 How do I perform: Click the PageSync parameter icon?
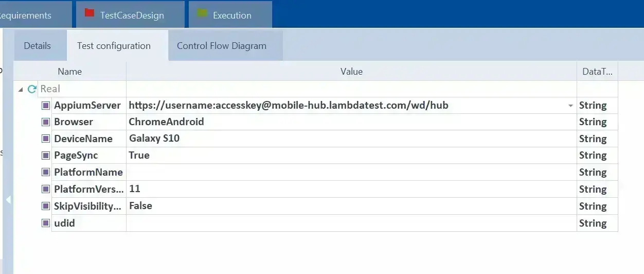pyautogui.click(x=46, y=156)
